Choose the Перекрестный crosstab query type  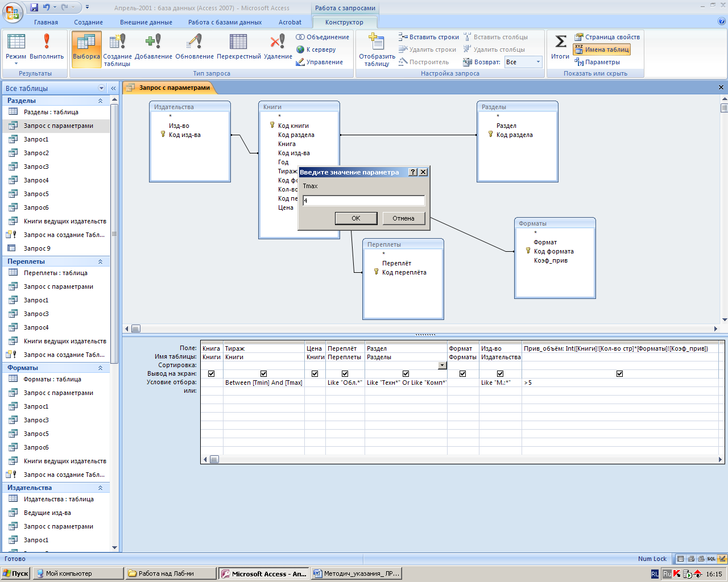[239, 47]
